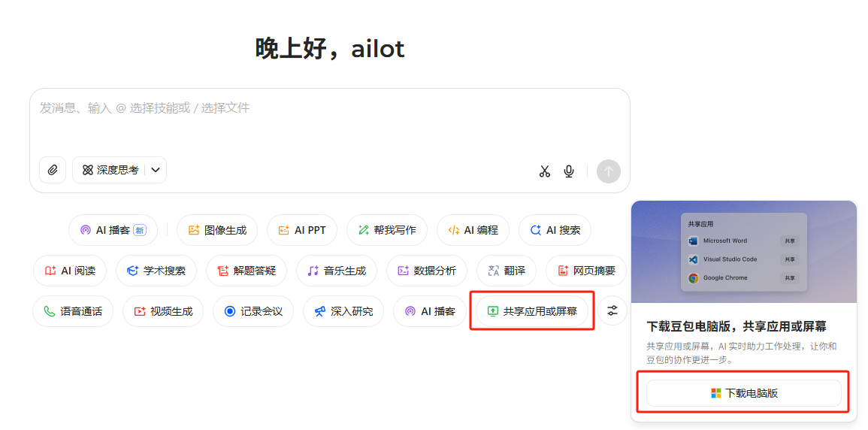Click the scissors screenshot icon
Image resolution: width=868 pixels, height=430 pixels.
545,171
